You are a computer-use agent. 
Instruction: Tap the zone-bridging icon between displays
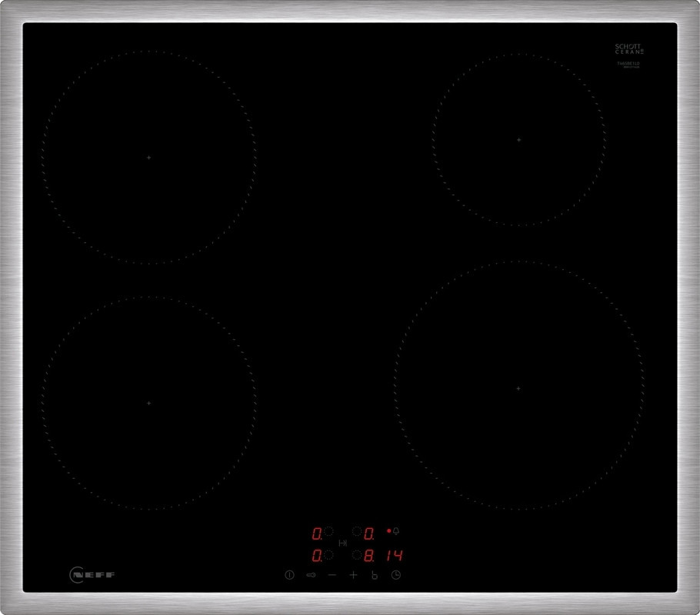tap(343, 543)
